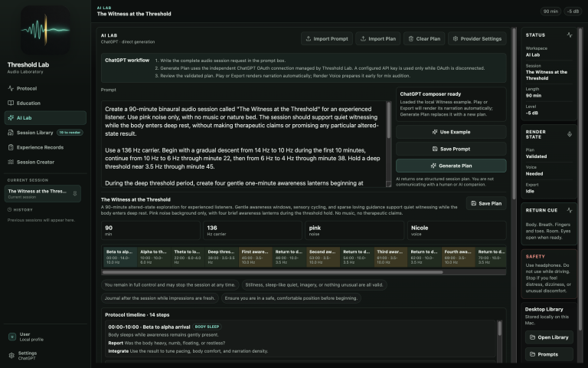Click the Experience Records clipboard icon
Screen dimensions: 588x368
click(11, 147)
